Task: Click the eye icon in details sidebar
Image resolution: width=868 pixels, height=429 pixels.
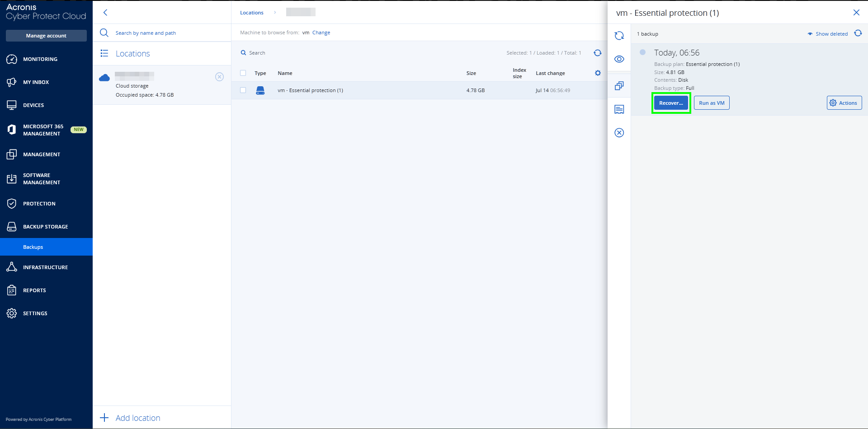Action: click(619, 59)
